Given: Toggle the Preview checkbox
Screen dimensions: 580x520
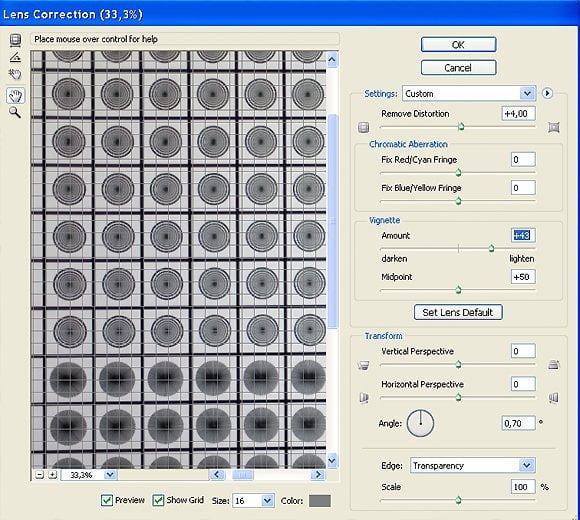Looking at the screenshot, I should 107,500.
